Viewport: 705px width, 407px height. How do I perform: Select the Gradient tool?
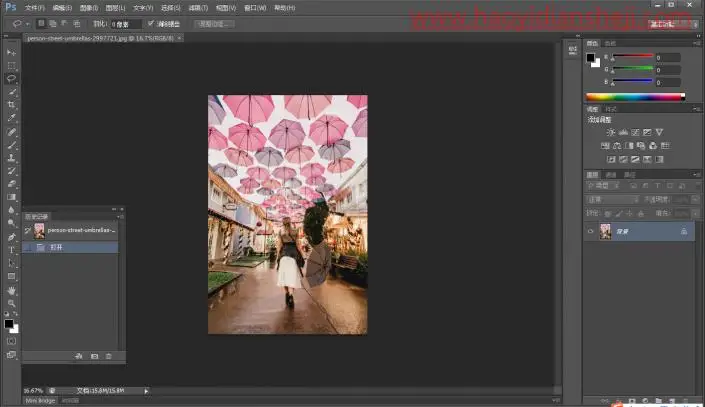click(x=11, y=197)
